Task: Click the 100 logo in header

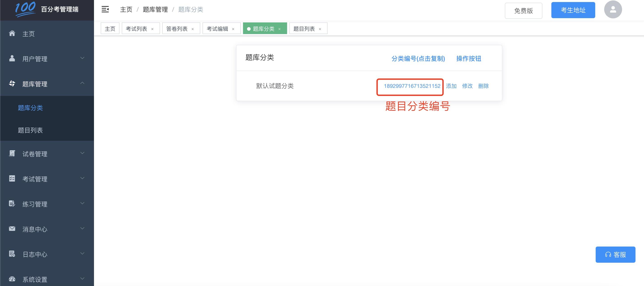Action: pyautogui.click(x=25, y=9)
